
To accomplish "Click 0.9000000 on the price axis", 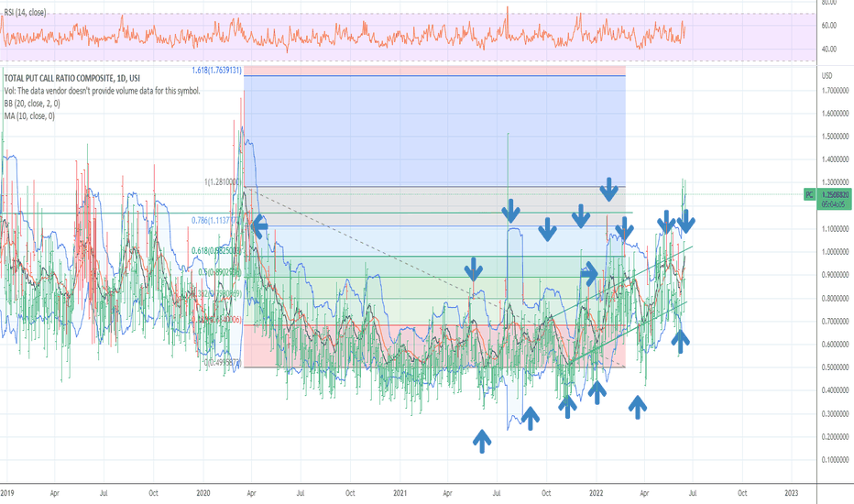I will [x=835, y=275].
